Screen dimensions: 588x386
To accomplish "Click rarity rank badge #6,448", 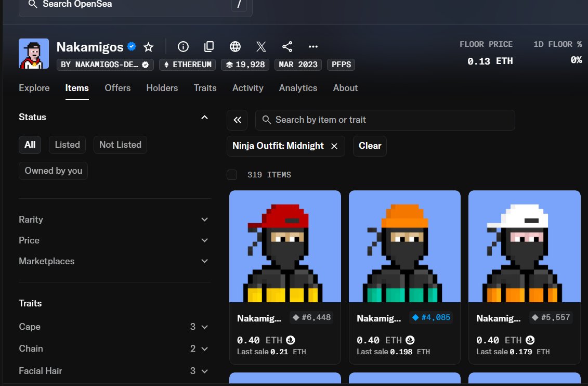I will coord(311,317).
